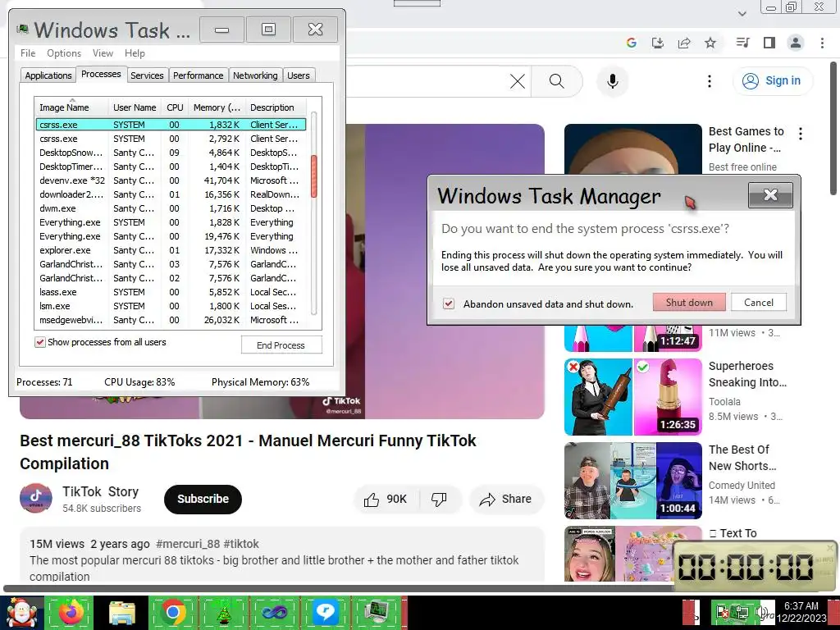Open the media control icon in Chrome toolbar
The image size is (840, 630).
(x=742, y=43)
